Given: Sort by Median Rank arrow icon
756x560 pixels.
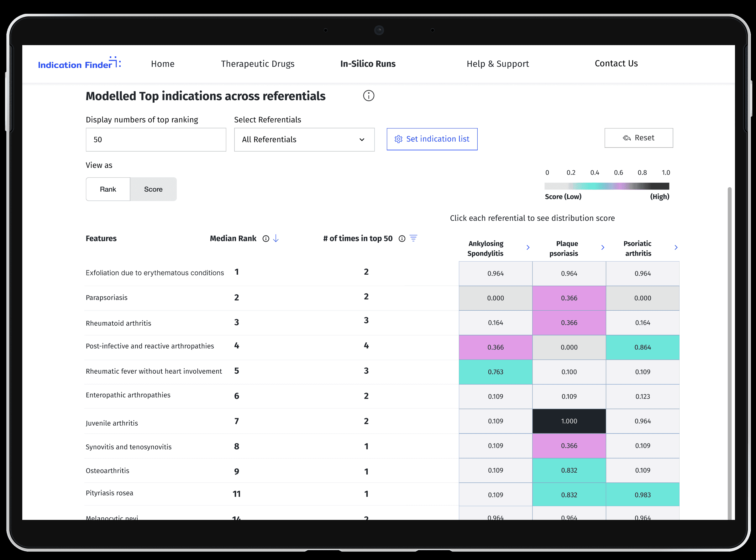Looking at the screenshot, I should [276, 238].
